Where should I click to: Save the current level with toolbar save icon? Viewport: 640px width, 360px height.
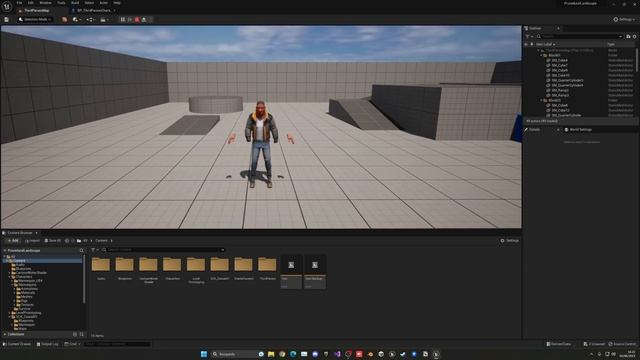(7, 19)
